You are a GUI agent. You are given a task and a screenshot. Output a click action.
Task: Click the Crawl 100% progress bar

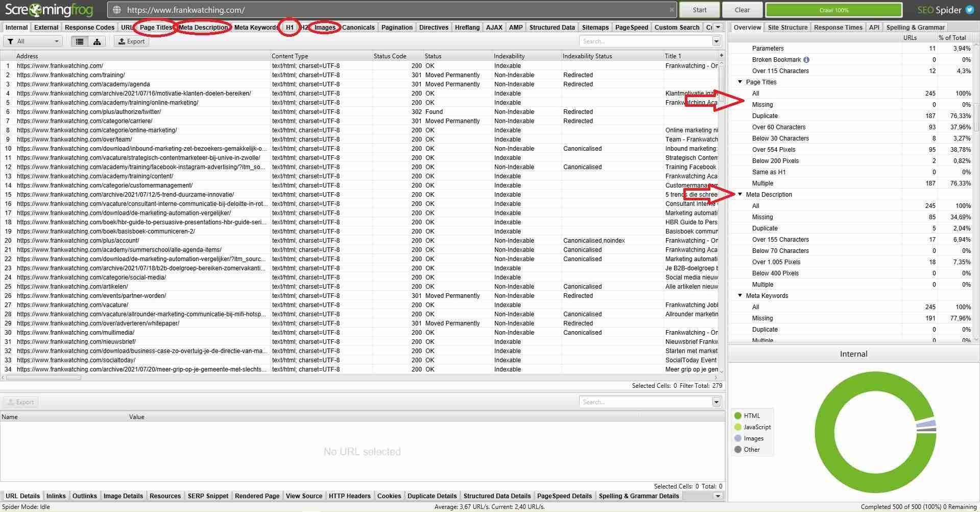pyautogui.click(x=834, y=10)
